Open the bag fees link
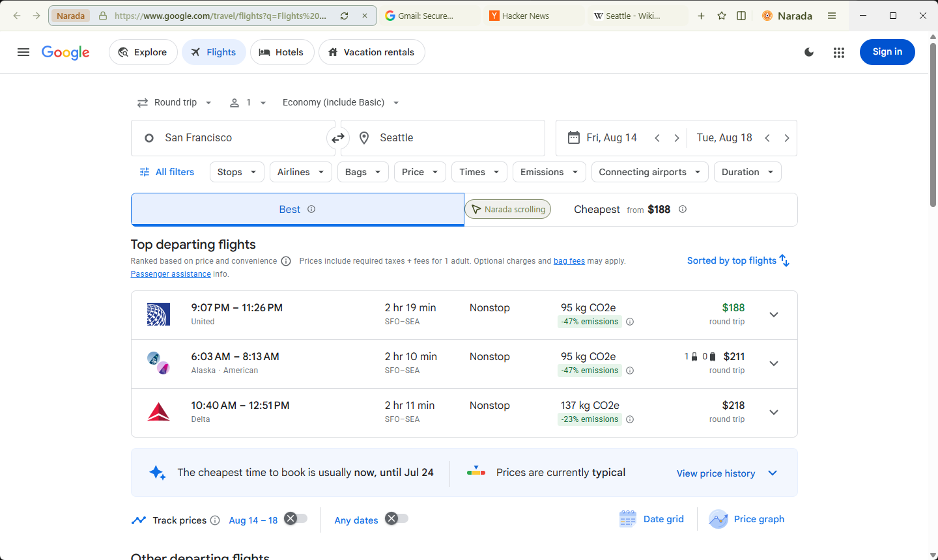The image size is (938, 560). tap(569, 261)
